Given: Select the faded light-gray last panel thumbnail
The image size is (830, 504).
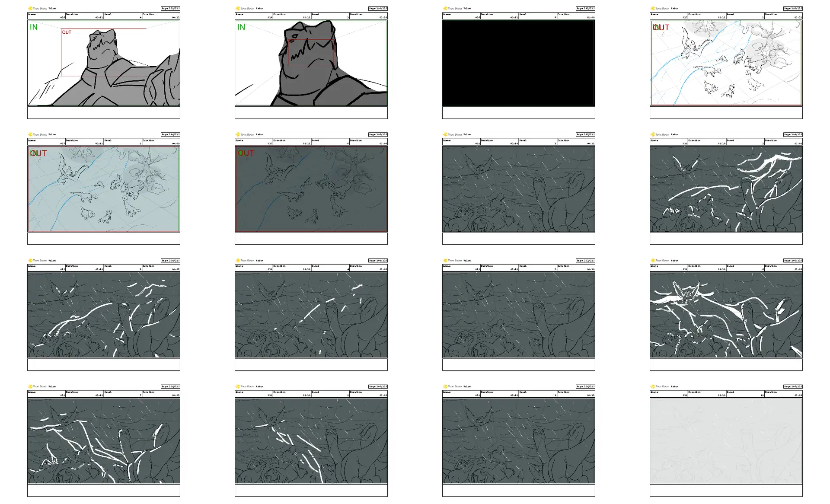Looking at the screenshot, I should click(x=726, y=441).
